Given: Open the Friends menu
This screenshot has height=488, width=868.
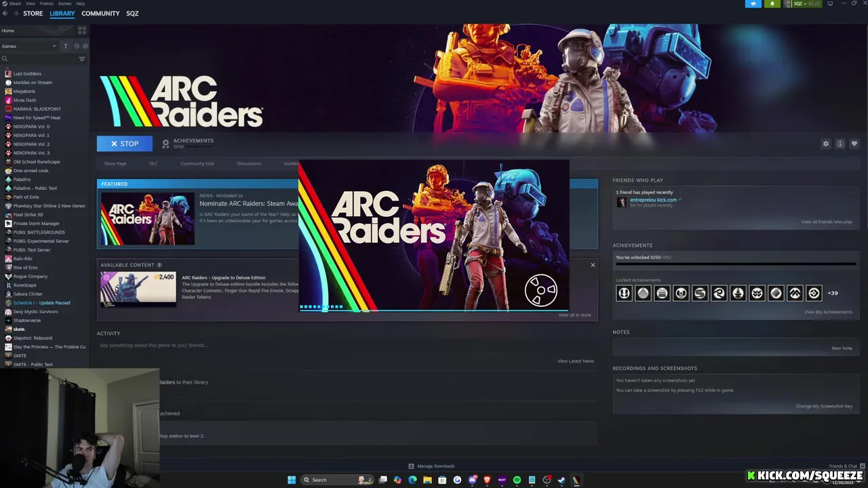Looking at the screenshot, I should [x=47, y=3].
